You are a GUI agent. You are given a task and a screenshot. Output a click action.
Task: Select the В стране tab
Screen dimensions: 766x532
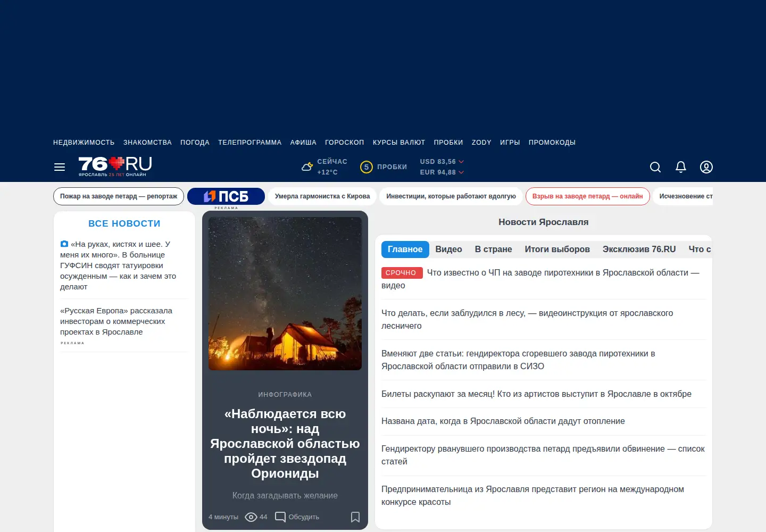pyautogui.click(x=494, y=250)
